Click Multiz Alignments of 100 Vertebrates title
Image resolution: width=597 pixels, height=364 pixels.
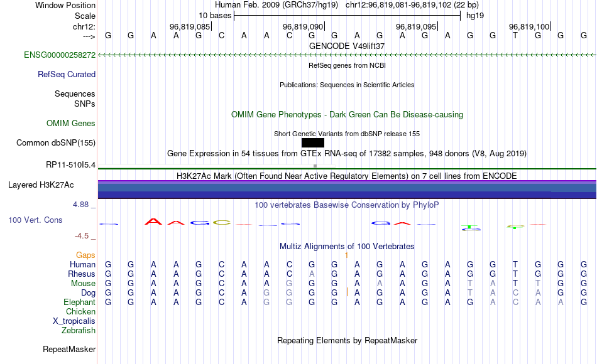pos(347,247)
